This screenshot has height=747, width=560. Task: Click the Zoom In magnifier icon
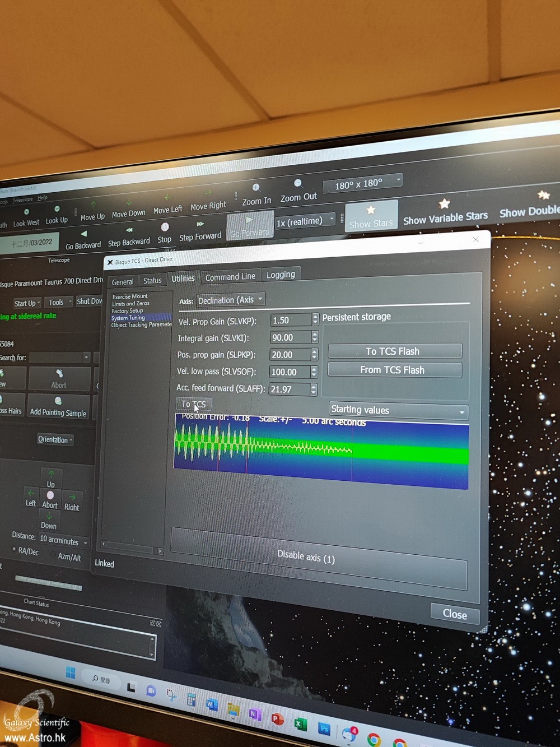[x=256, y=188]
